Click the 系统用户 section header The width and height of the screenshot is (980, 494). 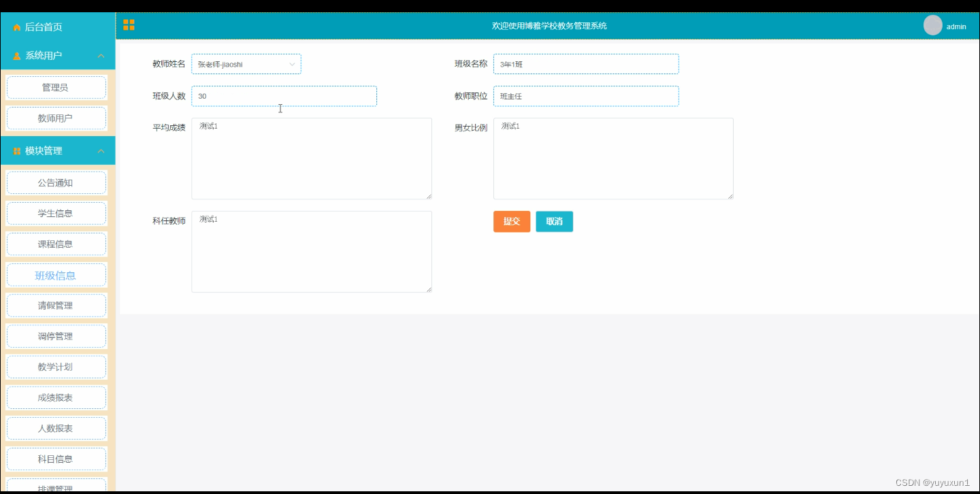57,56
